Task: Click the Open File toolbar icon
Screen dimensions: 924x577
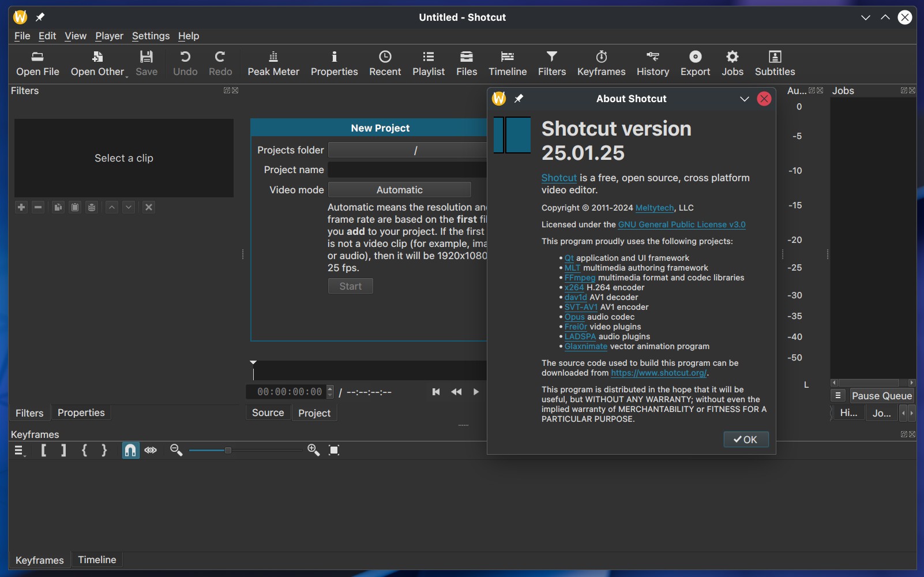Action: tap(37, 63)
